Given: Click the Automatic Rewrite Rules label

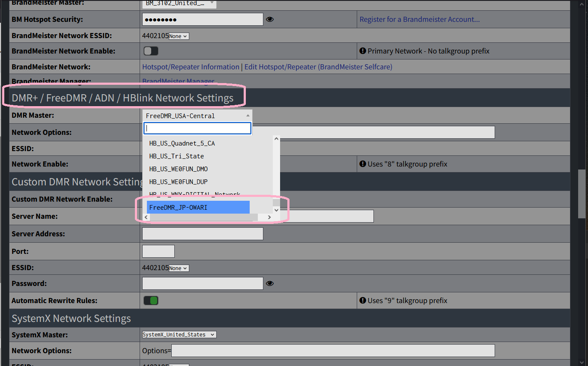Looking at the screenshot, I should (54, 301).
